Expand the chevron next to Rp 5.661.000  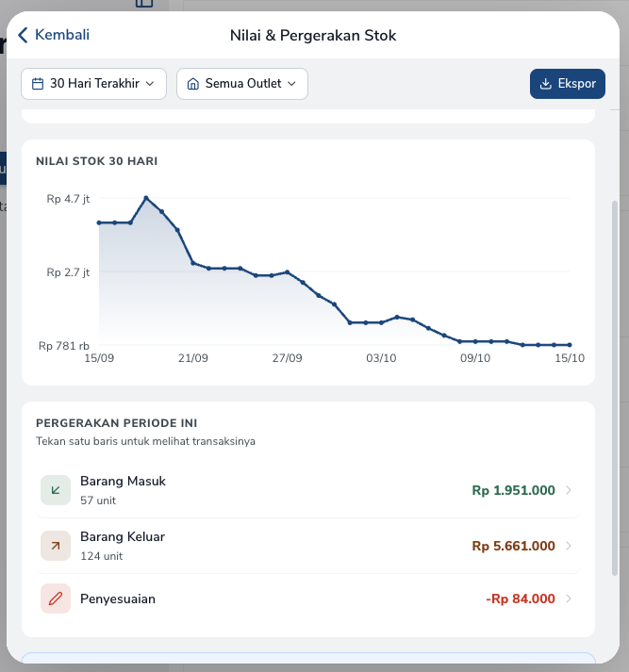(x=569, y=546)
